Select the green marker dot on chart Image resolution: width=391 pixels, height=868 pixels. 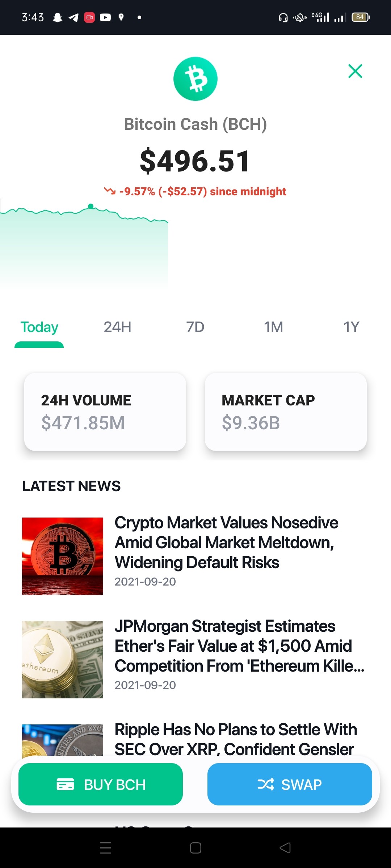pyautogui.click(x=91, y=206)
